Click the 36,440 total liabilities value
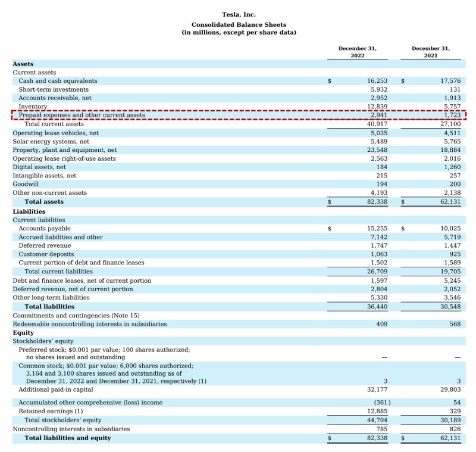 pyautogui.click(x=377, y=307)
